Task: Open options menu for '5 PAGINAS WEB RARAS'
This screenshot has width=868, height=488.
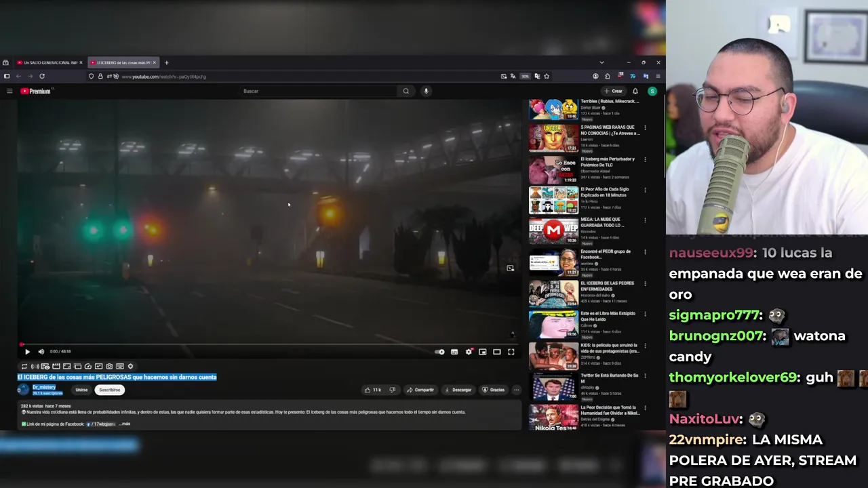Action: pyautogui.click(x=645, y=128)
